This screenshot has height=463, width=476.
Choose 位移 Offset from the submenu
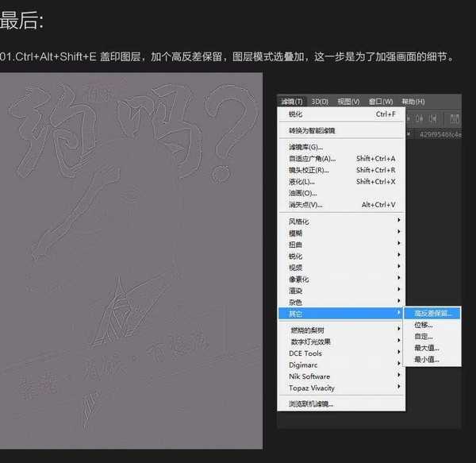point(423,325)
